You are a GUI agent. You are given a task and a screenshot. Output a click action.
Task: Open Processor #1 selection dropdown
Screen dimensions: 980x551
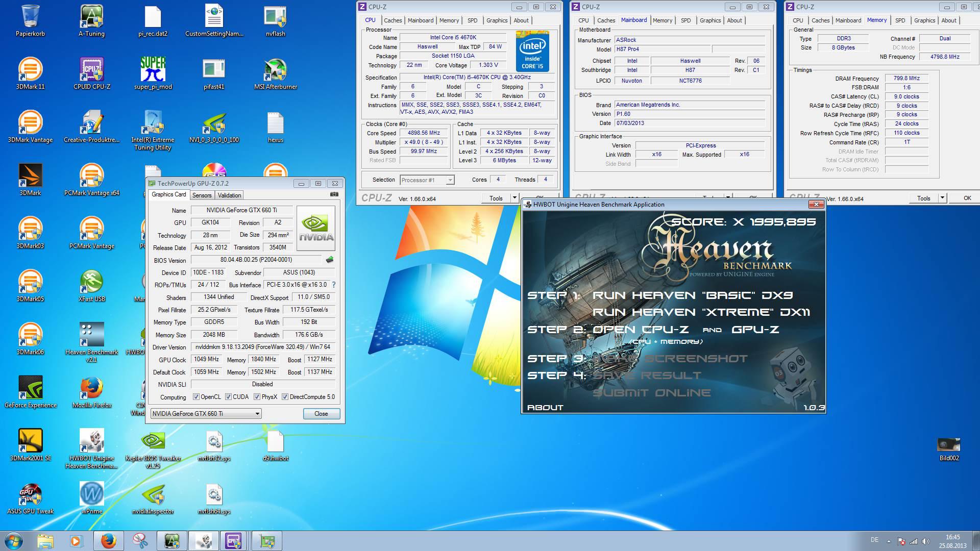pos(427,180)
